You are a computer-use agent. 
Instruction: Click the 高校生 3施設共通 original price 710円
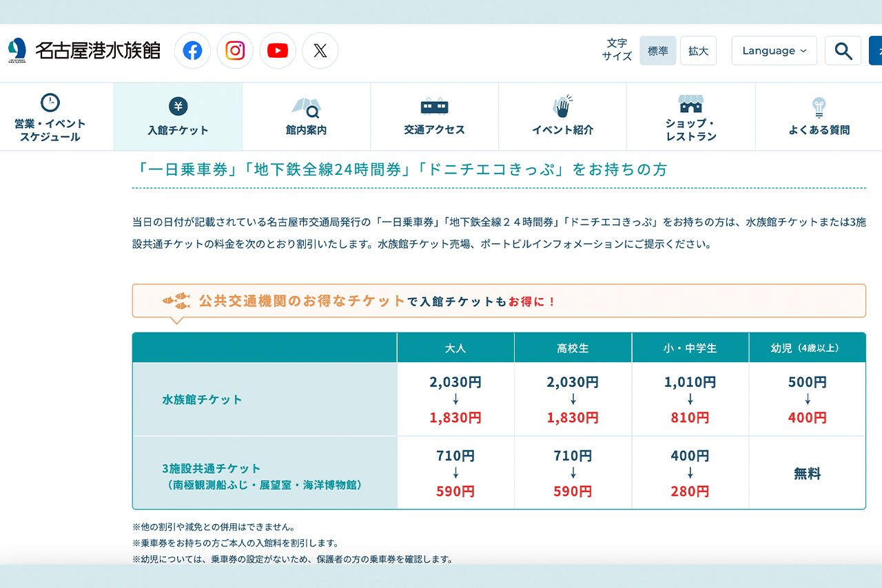[x=573, y=456]
